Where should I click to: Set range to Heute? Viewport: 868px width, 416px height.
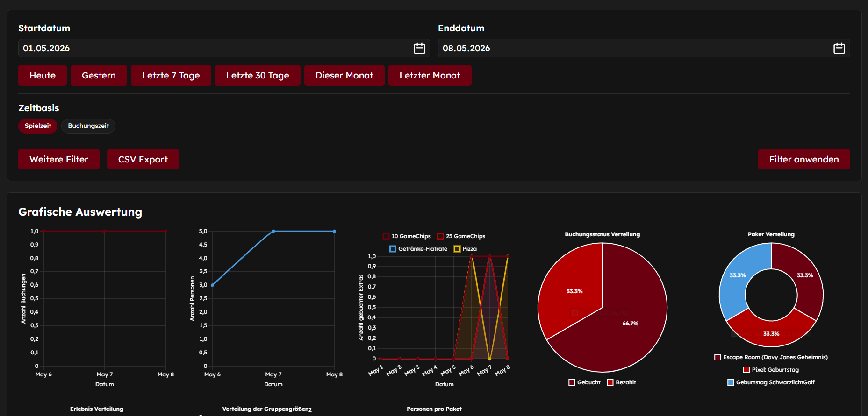(x=43, y=75)
